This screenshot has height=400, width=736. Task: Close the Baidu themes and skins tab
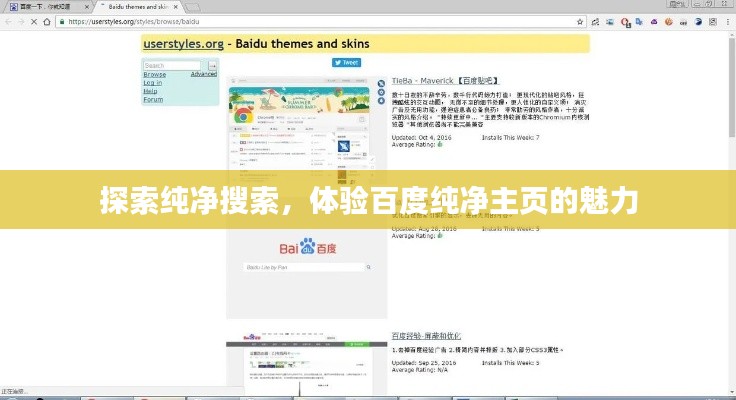tap(176, 7)
